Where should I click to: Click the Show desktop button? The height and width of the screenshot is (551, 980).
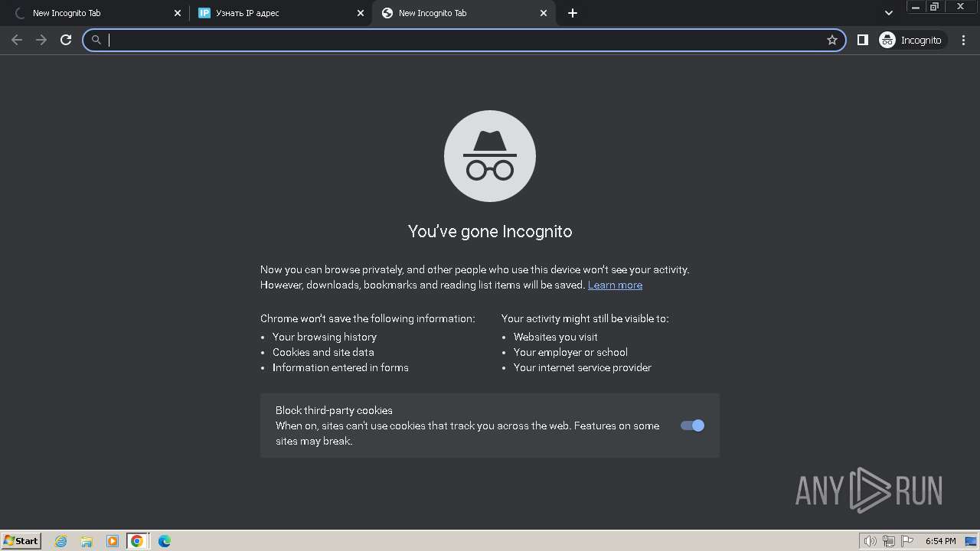pos(972,541)
